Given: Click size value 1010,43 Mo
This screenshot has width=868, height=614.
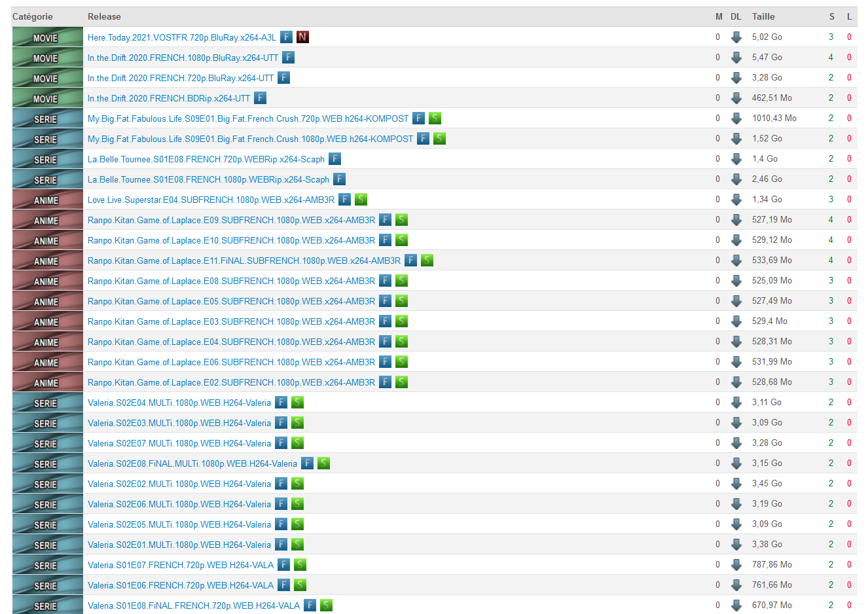Looking at the screenshot, I should point(774,118).
